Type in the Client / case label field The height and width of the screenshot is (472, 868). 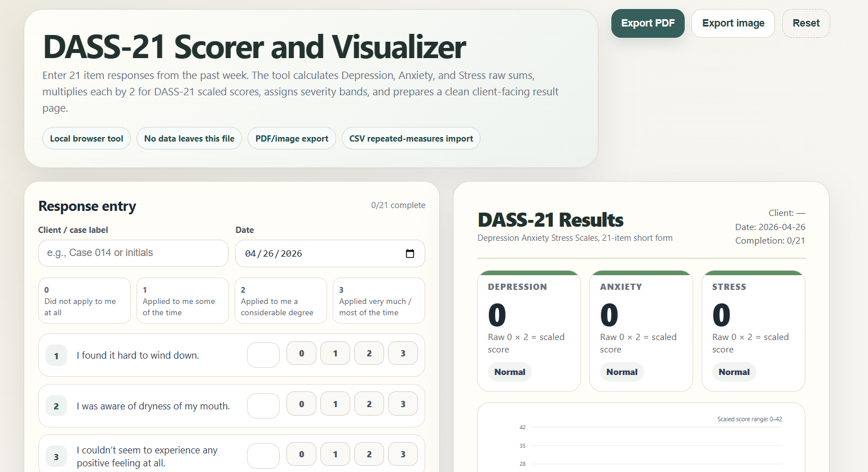tap(133, 253)
